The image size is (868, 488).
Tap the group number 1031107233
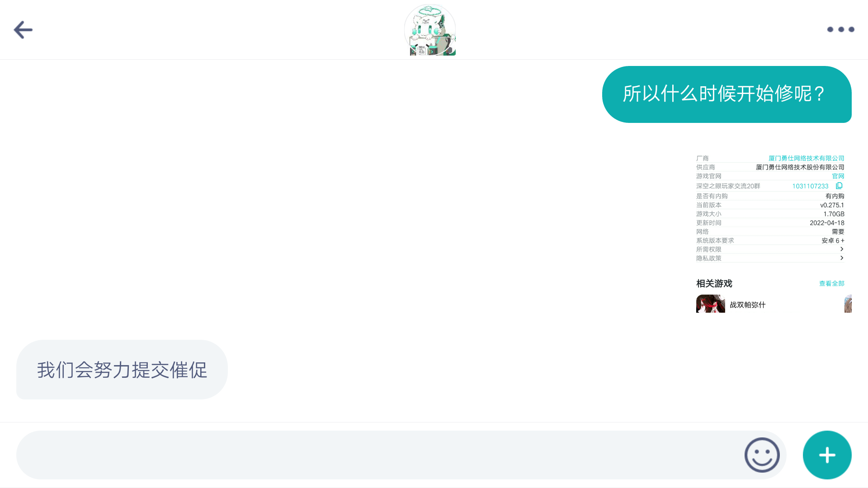click(810, 186)
